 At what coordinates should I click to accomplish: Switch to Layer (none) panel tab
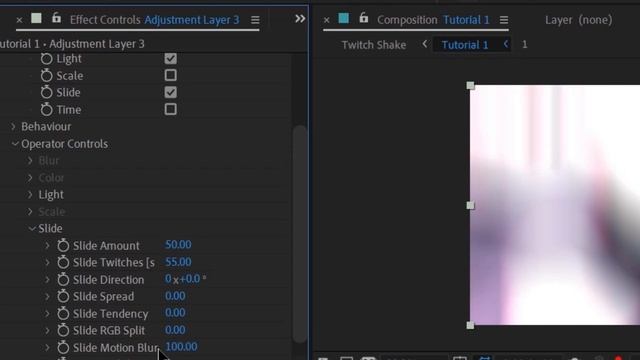click(579, 20)
